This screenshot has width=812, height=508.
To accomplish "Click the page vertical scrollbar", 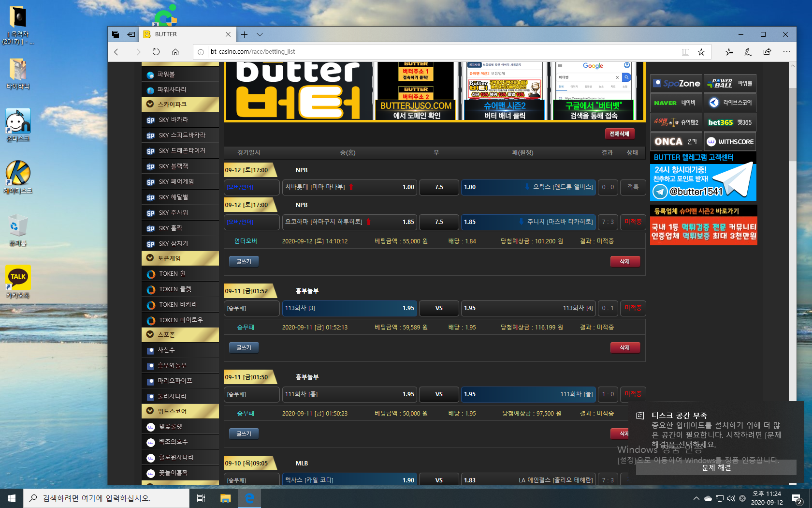I will click(792, 242).
